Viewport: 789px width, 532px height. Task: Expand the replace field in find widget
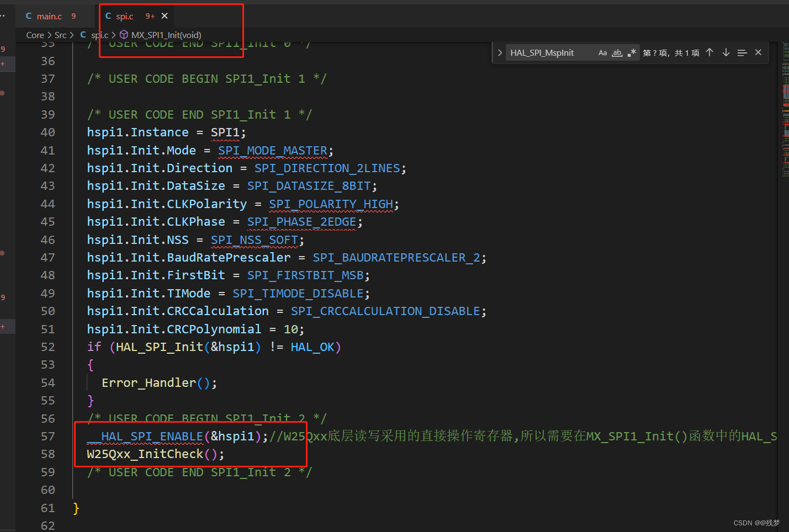[x=500, y=53]
